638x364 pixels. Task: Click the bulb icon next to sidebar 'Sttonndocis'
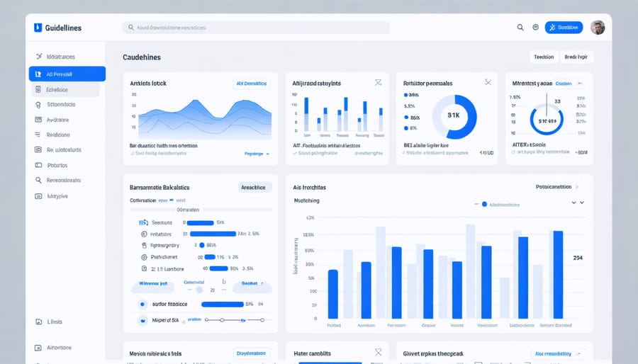tap(38, 104)
